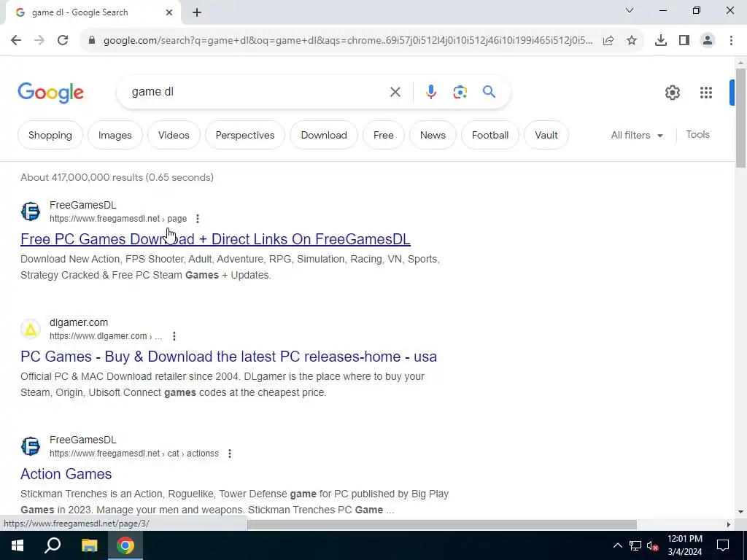
Task: Open the Windows Start menu
Action: [18, 545]
